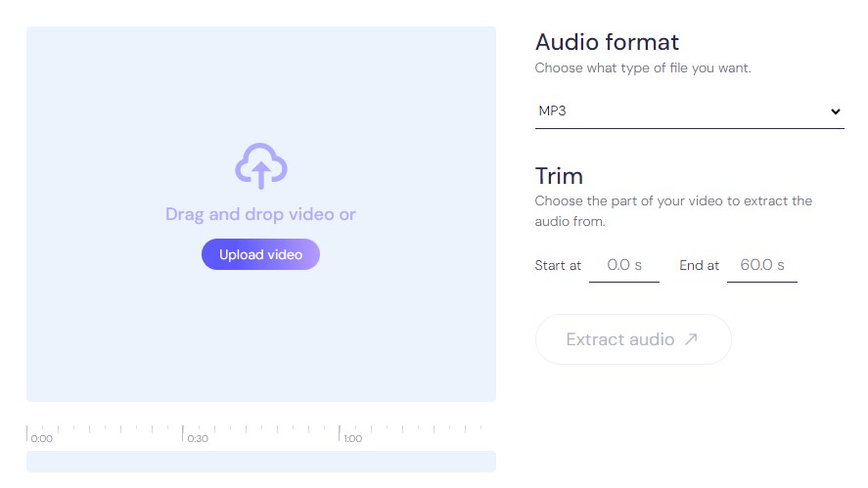Click the Upload video button

coord(260,254)
